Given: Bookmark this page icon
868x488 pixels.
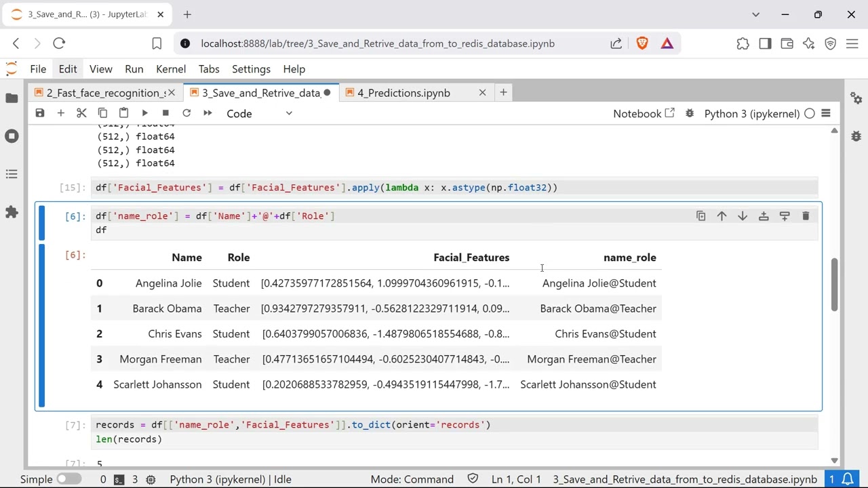Looking at the screenshot, I should click(x=157, y=43).
